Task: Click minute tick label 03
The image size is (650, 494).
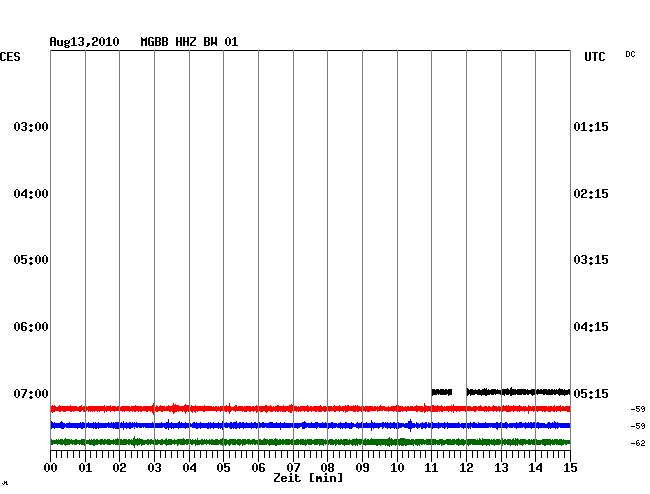Action: [x=154, y=467]
